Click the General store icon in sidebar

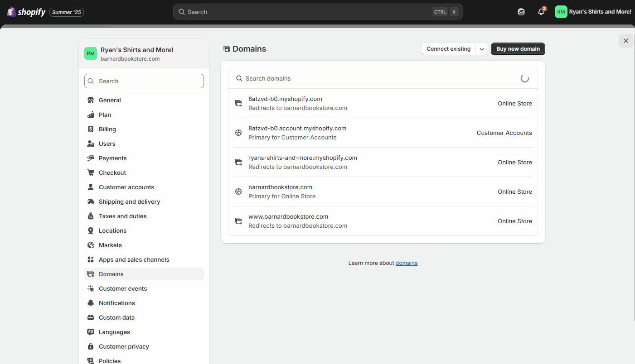point(91,100)
